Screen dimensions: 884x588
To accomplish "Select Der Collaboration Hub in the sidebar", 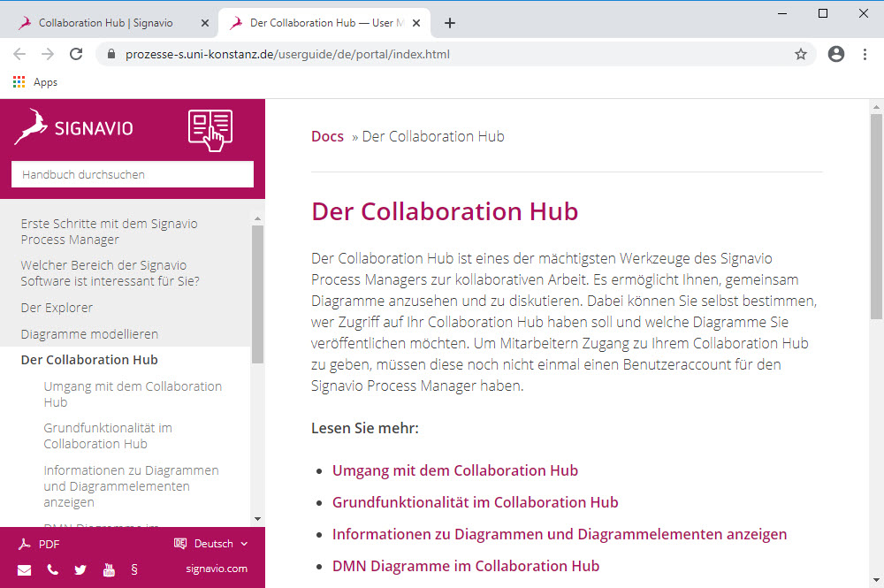I will 89,360.
